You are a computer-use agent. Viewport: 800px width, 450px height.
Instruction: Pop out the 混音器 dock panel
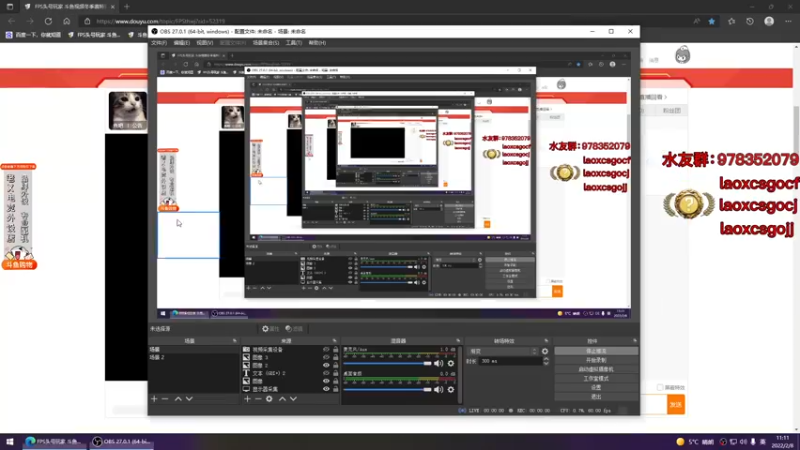pos(458,341)
